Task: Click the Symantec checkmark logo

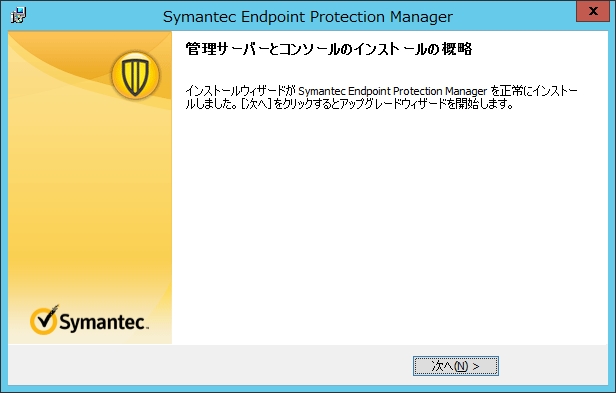Action: tap(89, 320)
